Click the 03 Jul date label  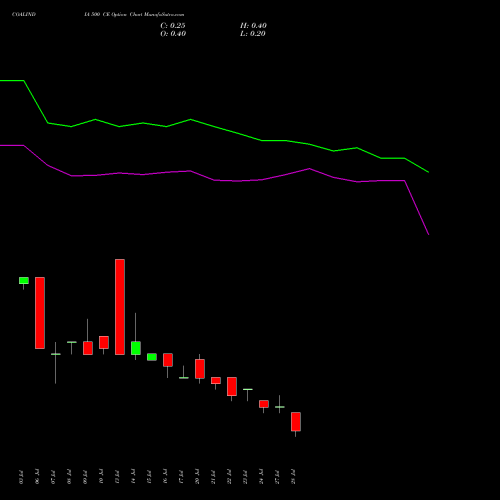21,477
